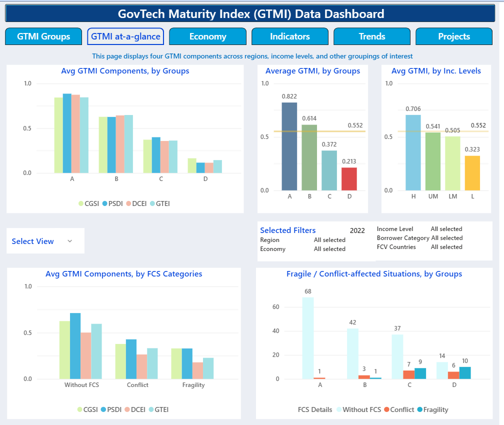
Task: Click Conflict legend item in FCS Details
Action: click(399, 409)
